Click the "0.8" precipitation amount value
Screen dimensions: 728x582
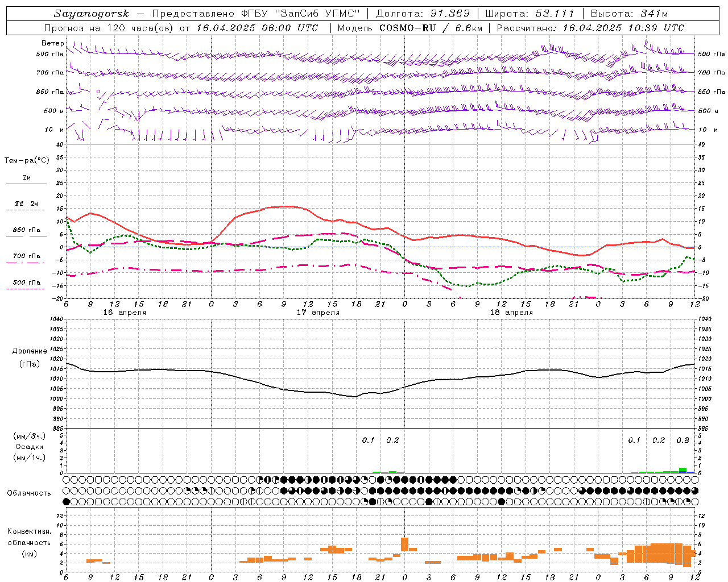tap(682, 440)
